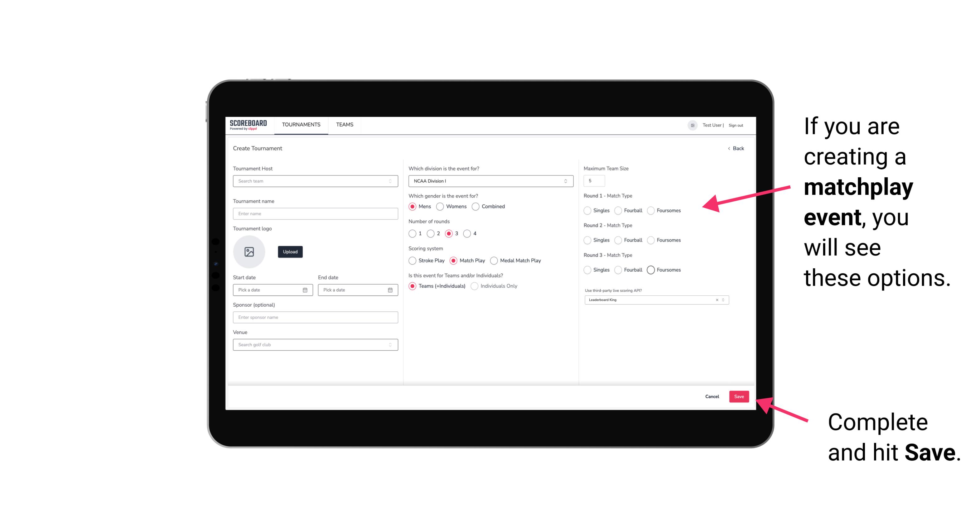980x527 pixels.
Task: Click the tournament logo upload icon
Action: coord(249,252)
